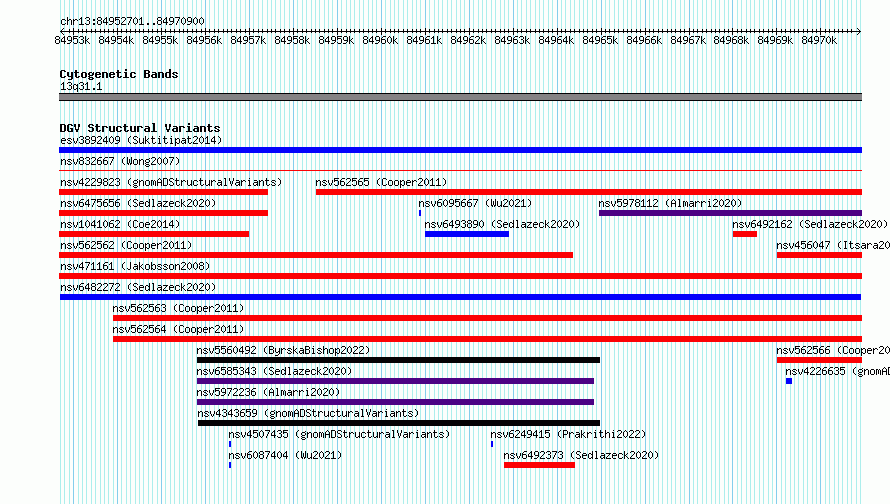Viewport: 890px width, 504px height.
Task: Open nsv6087404 (Wu2021) label
Action: click(285, 455)
